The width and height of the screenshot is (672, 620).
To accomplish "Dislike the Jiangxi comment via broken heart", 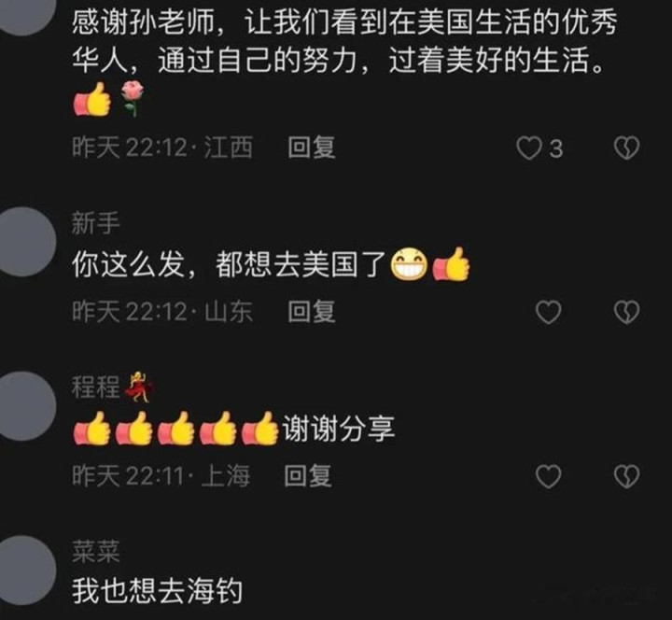I will pos(626,148).
